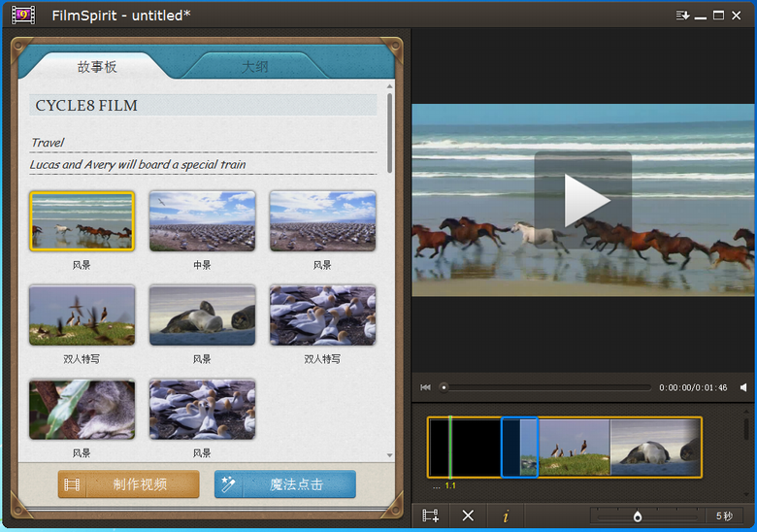The height and width of the screenshot is (532, 757).
Task: Select the seal on rock thumbnail
Action: coord(202,316)
